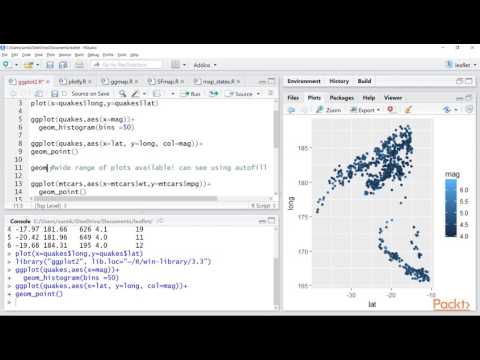Click the Zoom plot button
480x360 pixels.
click(329, 110)
